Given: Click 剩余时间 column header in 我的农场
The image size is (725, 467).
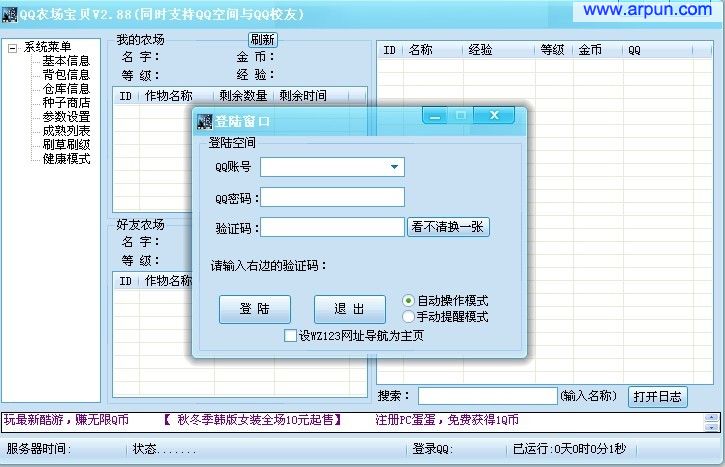Looking at the screenshot, I should [311, 96].
